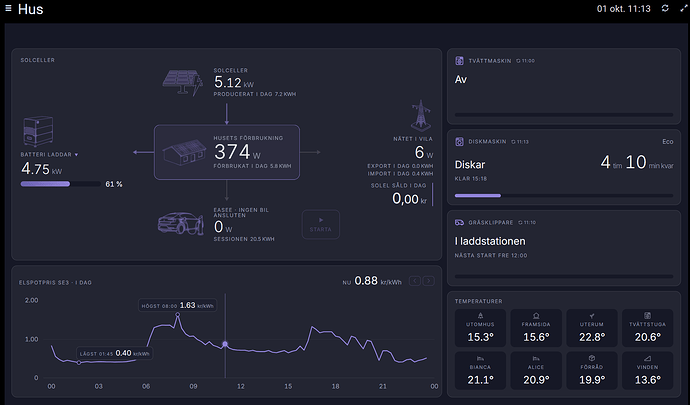Expand the Batteri laddar dropdown arrow

coord(76,155)
